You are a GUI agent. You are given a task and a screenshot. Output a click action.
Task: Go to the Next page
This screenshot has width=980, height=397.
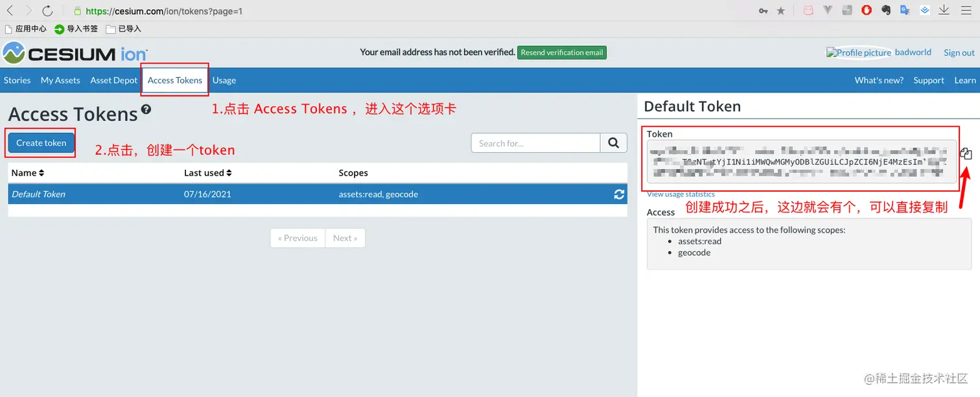click(345, 238)
